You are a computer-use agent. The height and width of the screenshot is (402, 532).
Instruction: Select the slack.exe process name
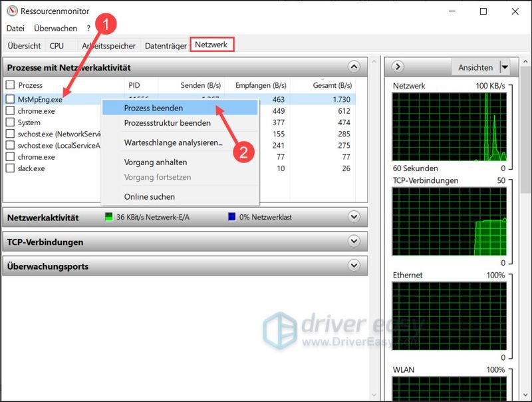coord(31,168)
